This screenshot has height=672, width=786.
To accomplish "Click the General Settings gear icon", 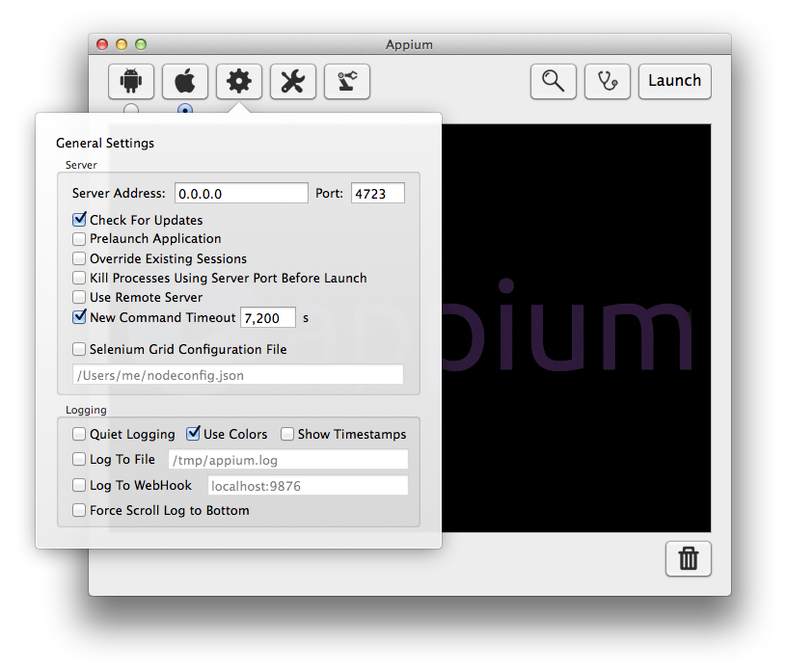I will (x=239, y=82).
